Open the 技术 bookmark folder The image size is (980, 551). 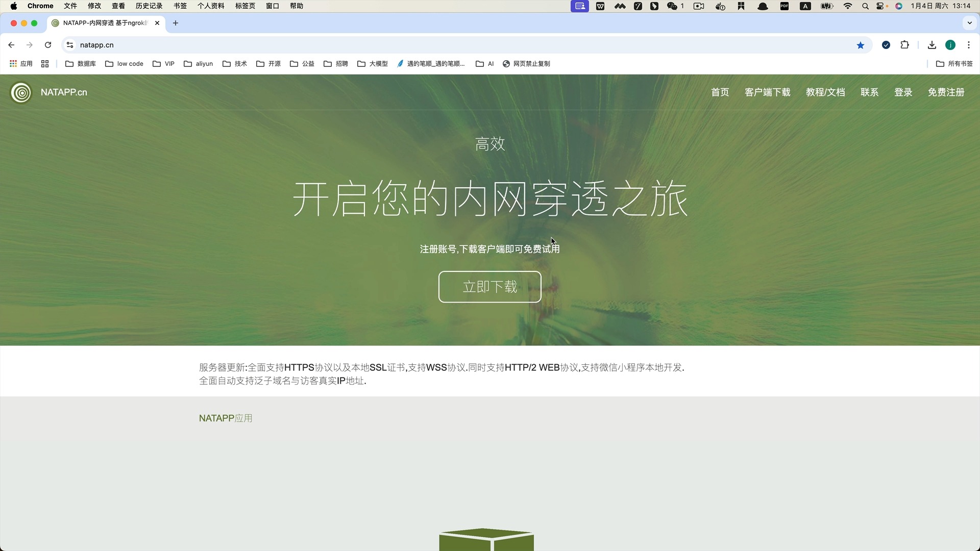click(x=235, y=64)
